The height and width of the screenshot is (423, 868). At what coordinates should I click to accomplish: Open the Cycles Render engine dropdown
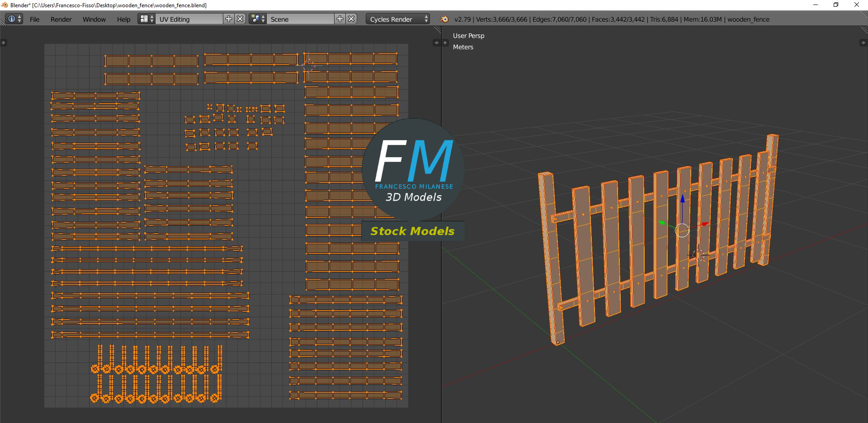(x=398, y=19)
